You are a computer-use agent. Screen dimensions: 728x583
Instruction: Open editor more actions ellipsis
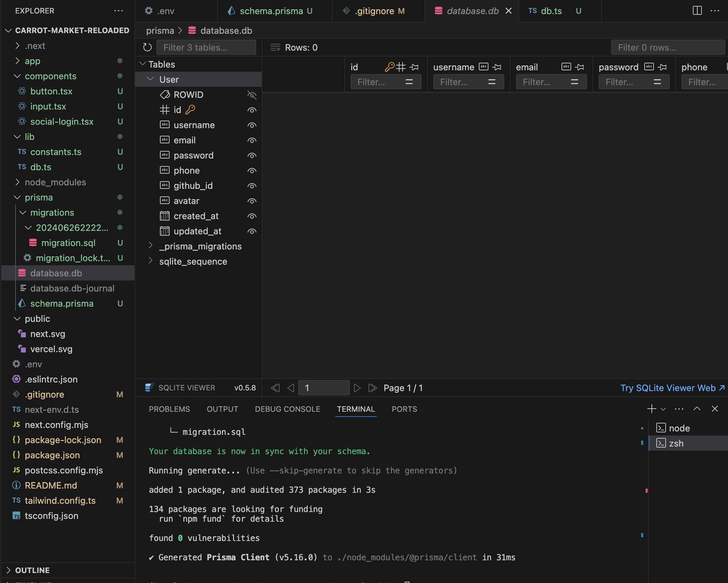(715, 11)
